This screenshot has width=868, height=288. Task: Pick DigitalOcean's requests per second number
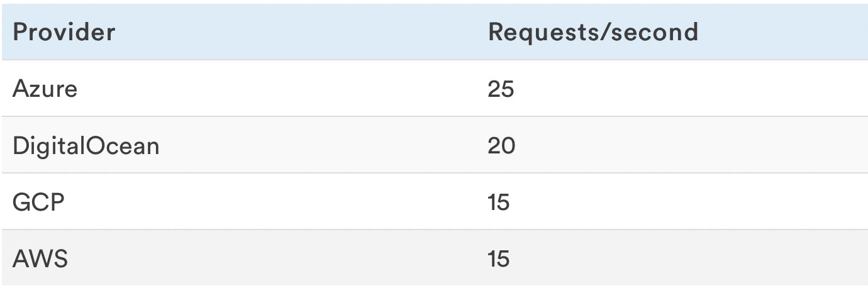click(501, 145)
